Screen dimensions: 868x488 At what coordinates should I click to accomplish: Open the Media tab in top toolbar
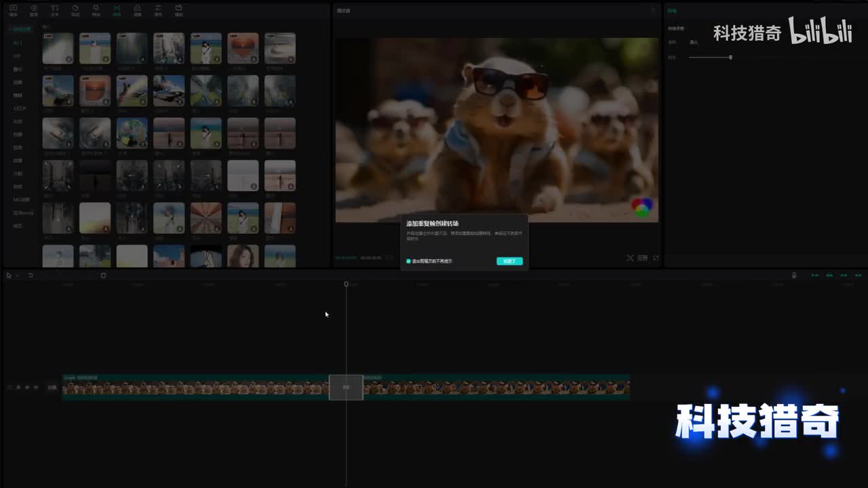[13, 10]
